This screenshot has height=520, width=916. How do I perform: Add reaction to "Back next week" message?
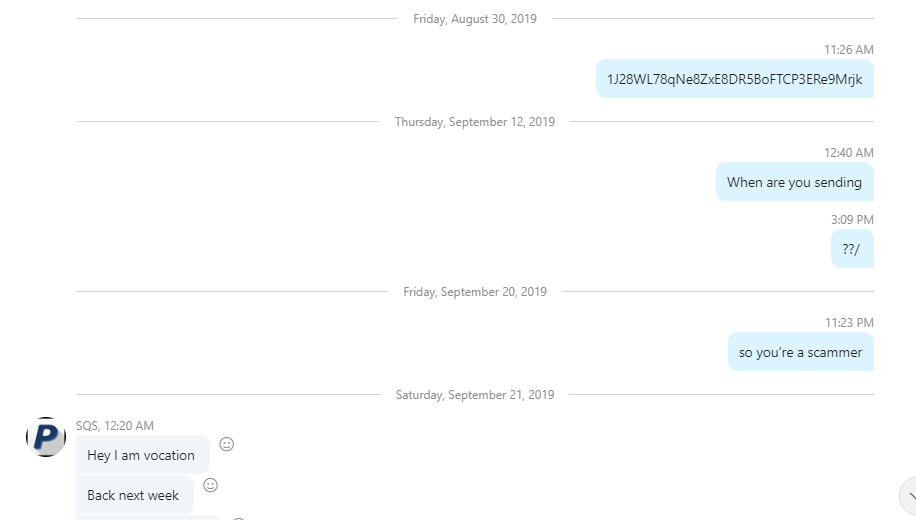click(210, 486)
